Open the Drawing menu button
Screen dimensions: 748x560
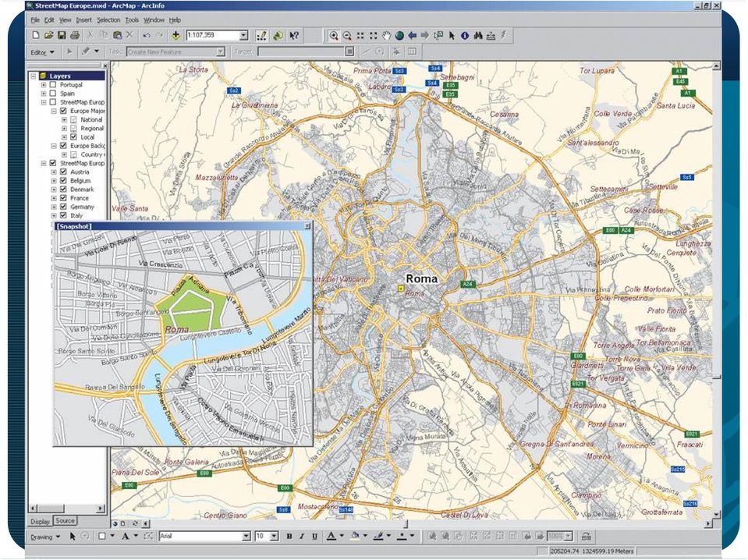pos(45,537)
